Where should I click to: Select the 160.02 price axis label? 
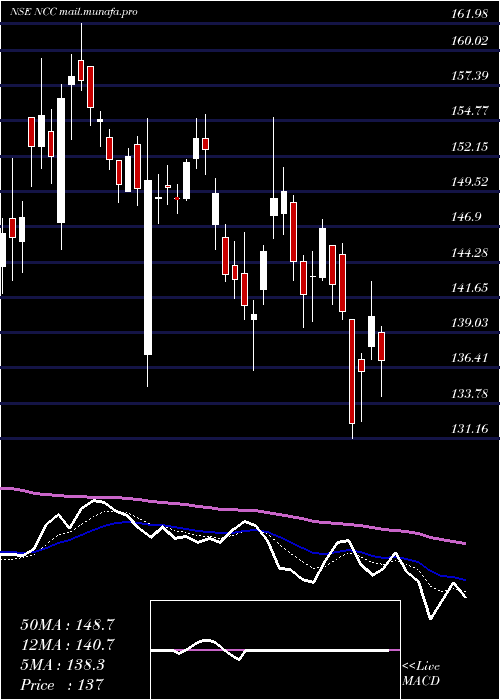click(x=471, y=41)
